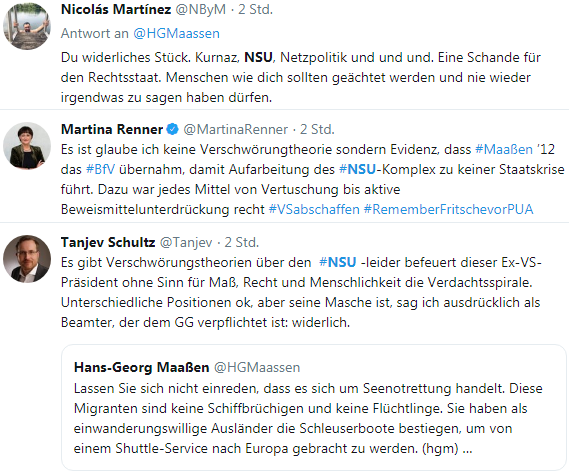Open the @Tanjev handle

pos(186,242)
